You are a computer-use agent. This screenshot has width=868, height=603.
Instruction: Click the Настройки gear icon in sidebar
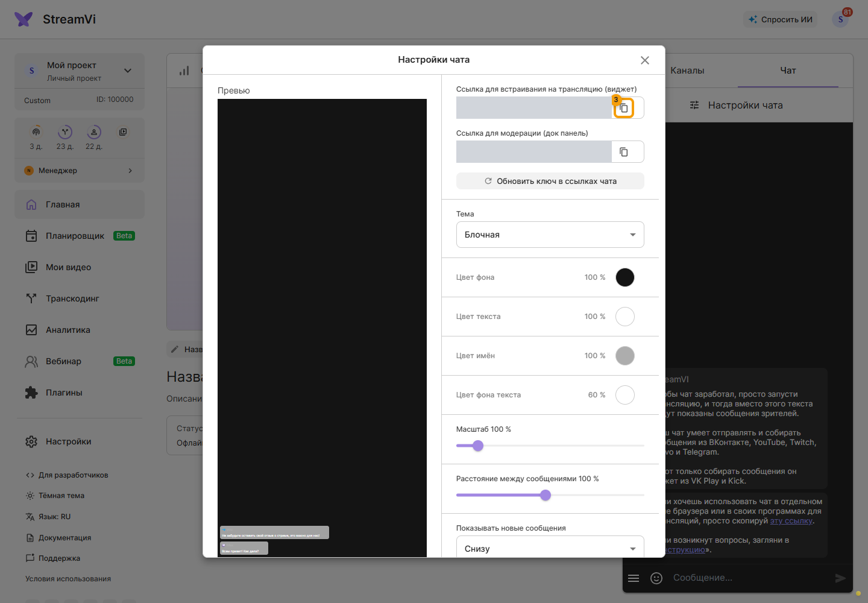[31, 441]
